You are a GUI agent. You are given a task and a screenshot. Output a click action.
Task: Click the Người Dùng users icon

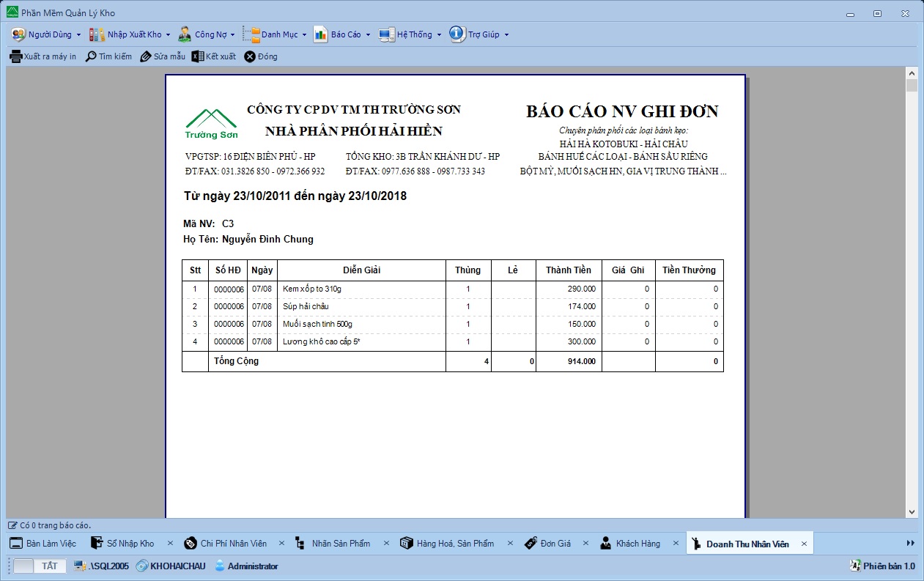pos(18,34)
